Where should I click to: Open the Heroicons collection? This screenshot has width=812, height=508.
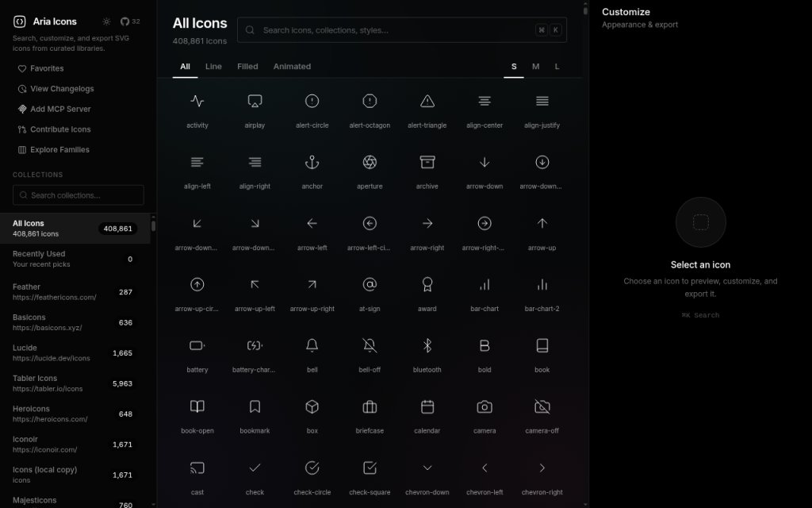pos(75,414)
